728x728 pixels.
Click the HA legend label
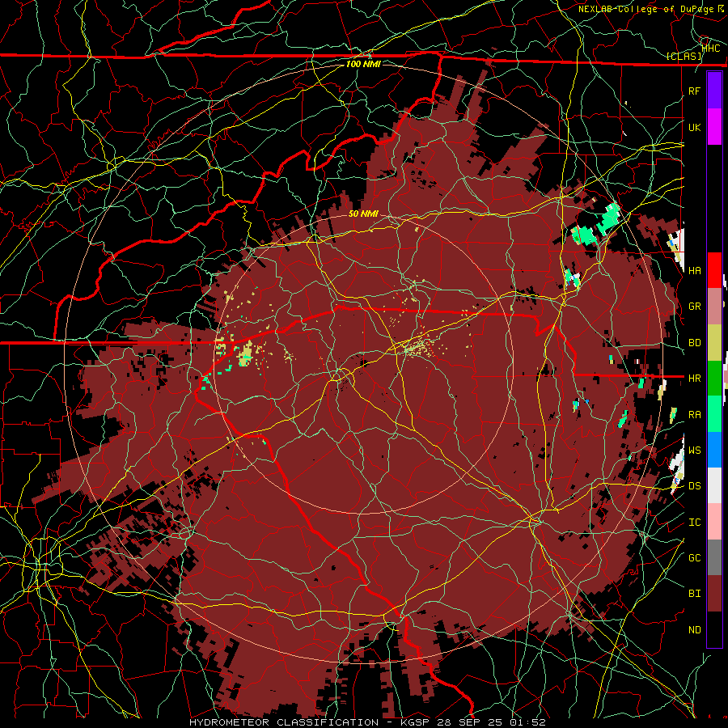694,271
